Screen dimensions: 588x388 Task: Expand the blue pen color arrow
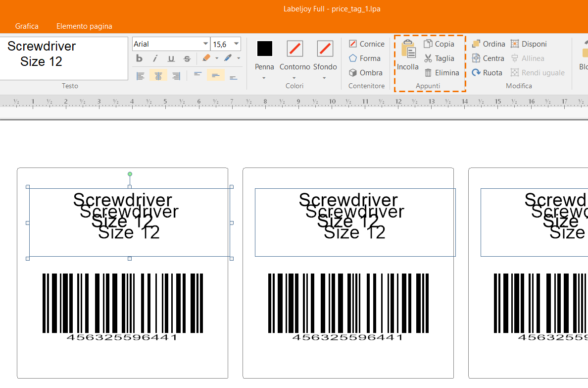coord(239,58)
